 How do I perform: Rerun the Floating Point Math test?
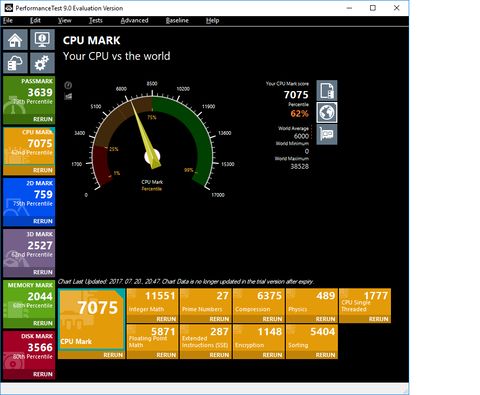click(x=166, y=355)
